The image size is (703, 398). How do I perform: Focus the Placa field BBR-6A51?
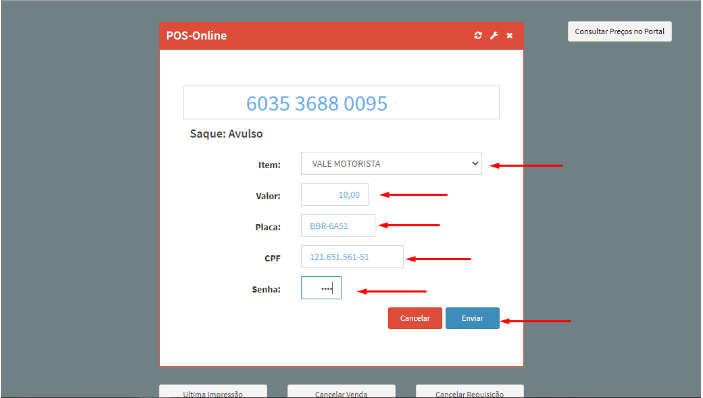click(x=338, y=225)
